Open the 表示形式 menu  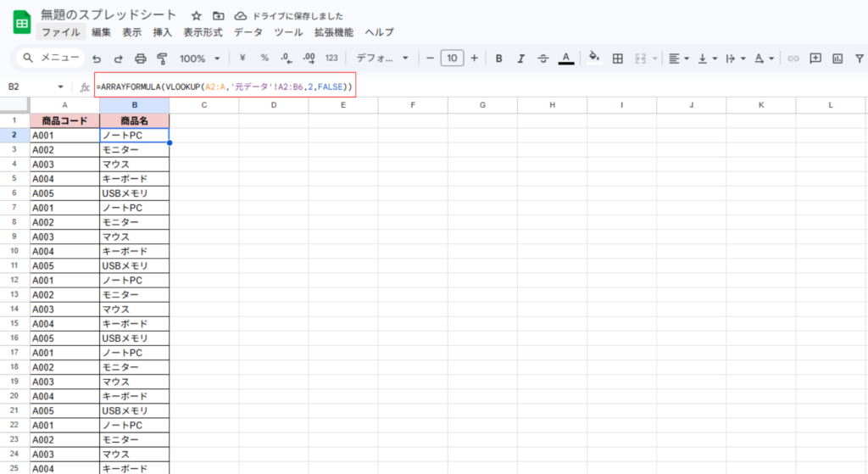click(203, 32)
